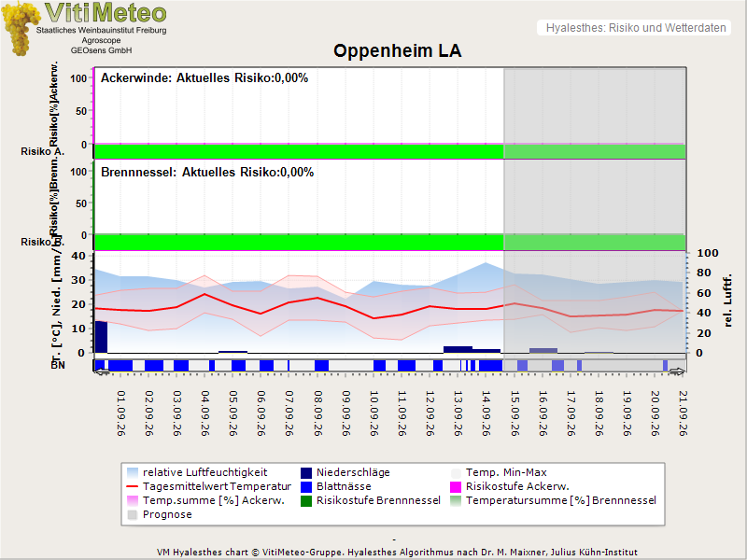Select date label 15.09.26
The width and height of the screenshot is (747, 560).
(514, 413)
